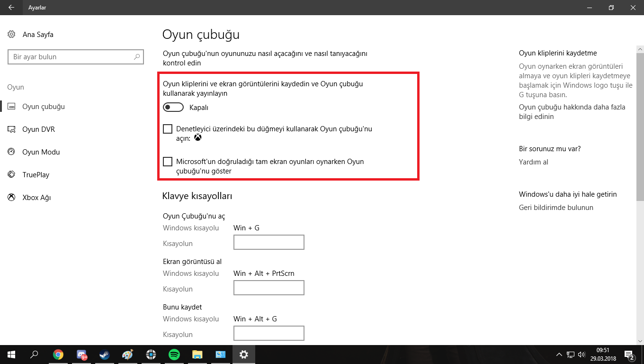Navigate to Xbox Ağı
The height and width of the screenshot is (364, 644).
pyautogui.click(x=36, y=198)
